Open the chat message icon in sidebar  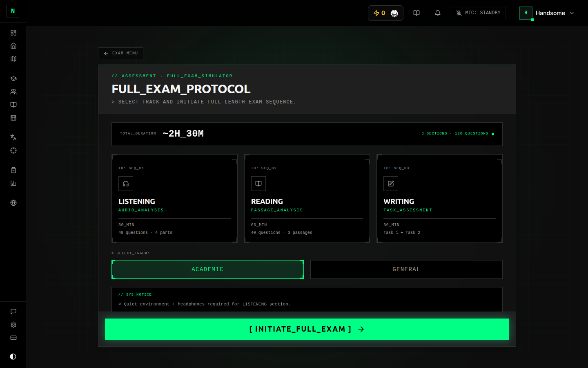pyautogui.click(x=13, y=312)
